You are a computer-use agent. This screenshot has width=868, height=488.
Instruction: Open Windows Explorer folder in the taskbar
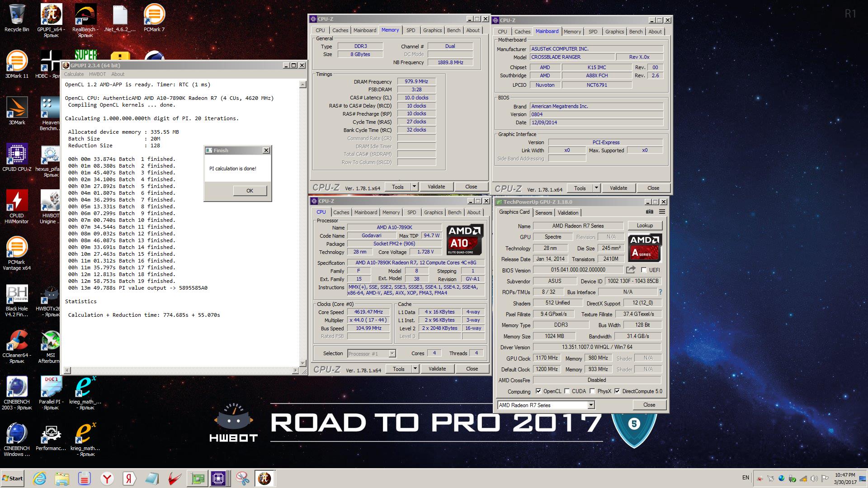pyautogui.click(x=62, y=478)
